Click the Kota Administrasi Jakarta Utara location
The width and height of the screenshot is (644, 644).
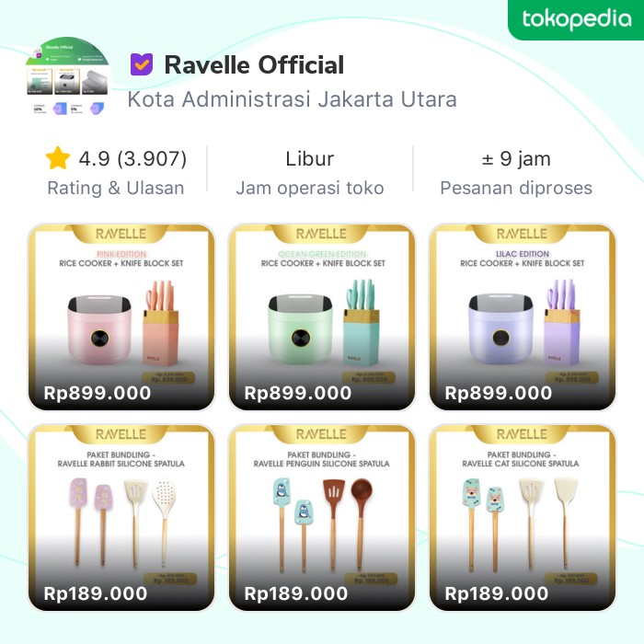(292, 99)
